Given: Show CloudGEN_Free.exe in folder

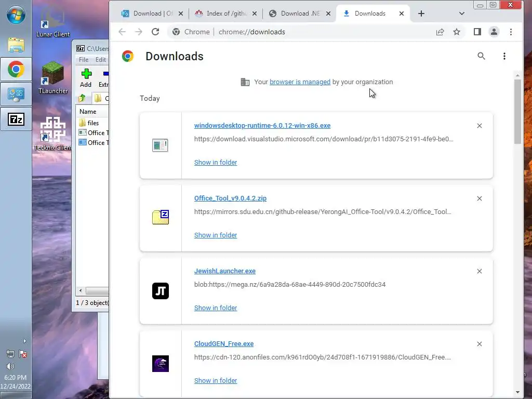Looking at the screenshot, I should pos(216,380).
